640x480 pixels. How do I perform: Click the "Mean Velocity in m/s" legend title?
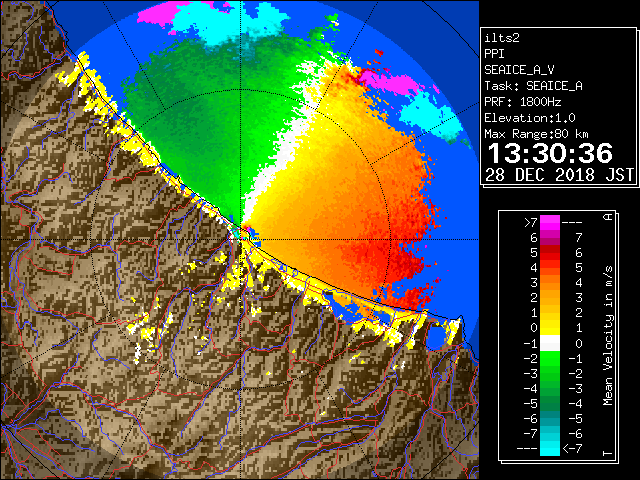coord(608,335)
